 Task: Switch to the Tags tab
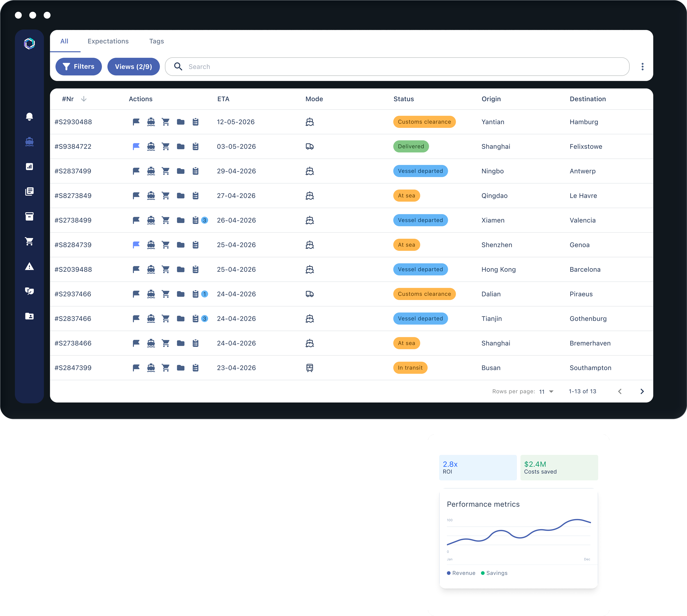tap(156, 41)
